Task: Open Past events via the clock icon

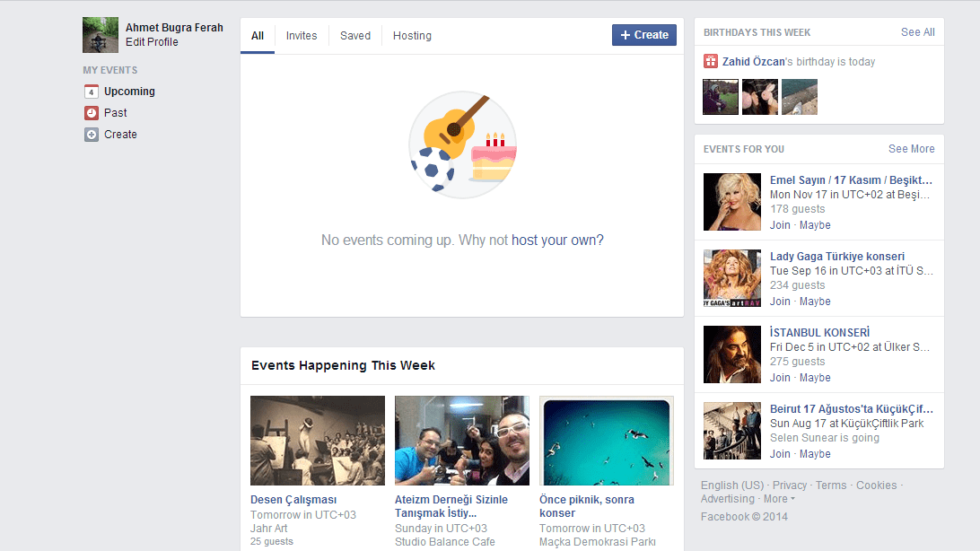Action: 91,112
